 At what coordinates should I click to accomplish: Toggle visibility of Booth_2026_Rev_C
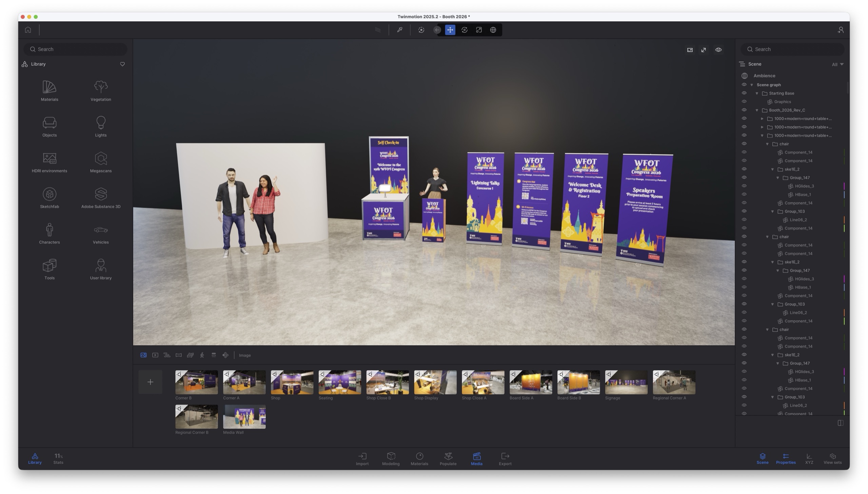click(x=744, y=110)
